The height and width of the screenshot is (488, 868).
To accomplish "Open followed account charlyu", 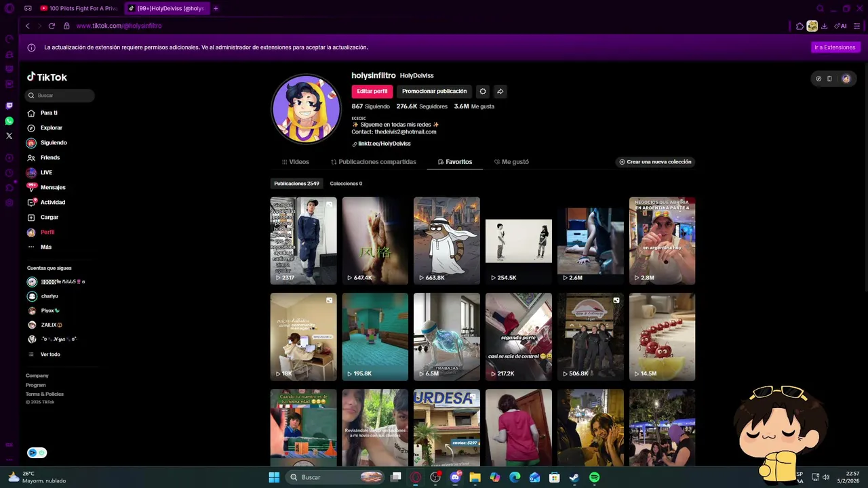I will [50, 296].
